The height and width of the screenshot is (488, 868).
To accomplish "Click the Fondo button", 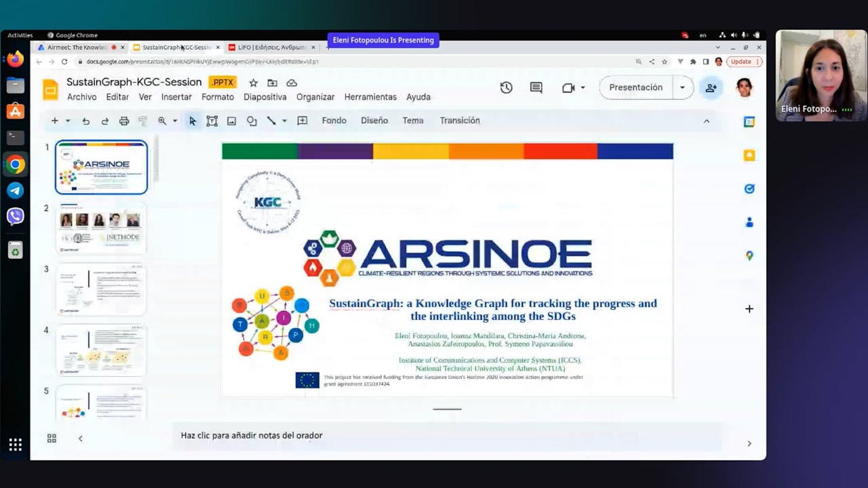I will [334, 120].
